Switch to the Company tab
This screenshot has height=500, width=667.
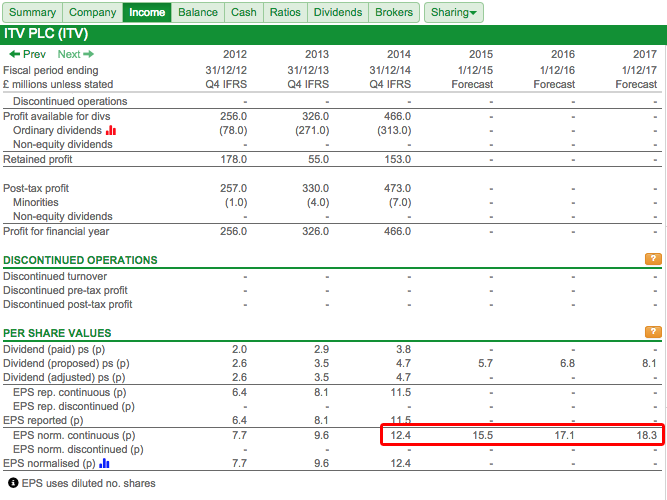93,12
